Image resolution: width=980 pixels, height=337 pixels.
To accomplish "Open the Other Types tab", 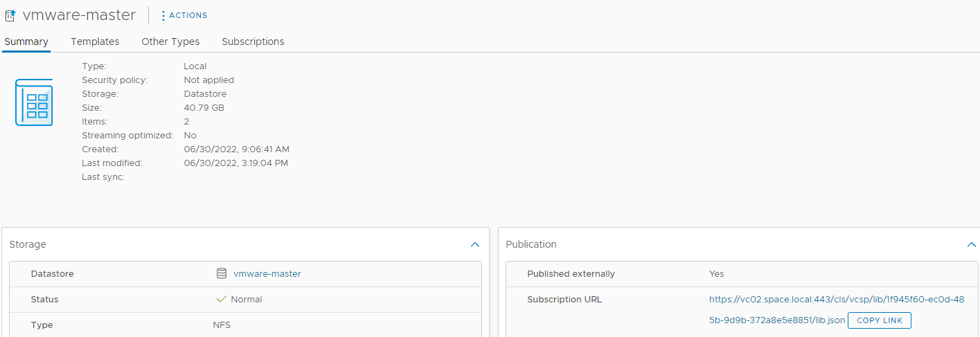I will (x=170, y=42).
